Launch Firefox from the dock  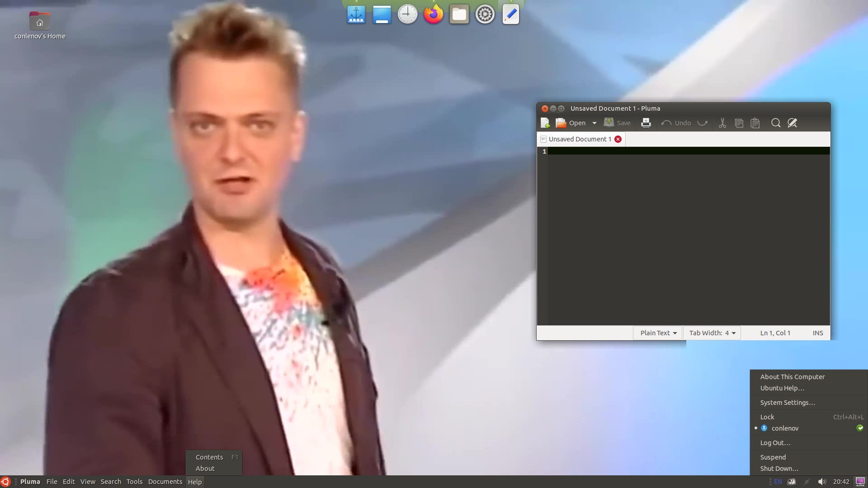[433, 14]
